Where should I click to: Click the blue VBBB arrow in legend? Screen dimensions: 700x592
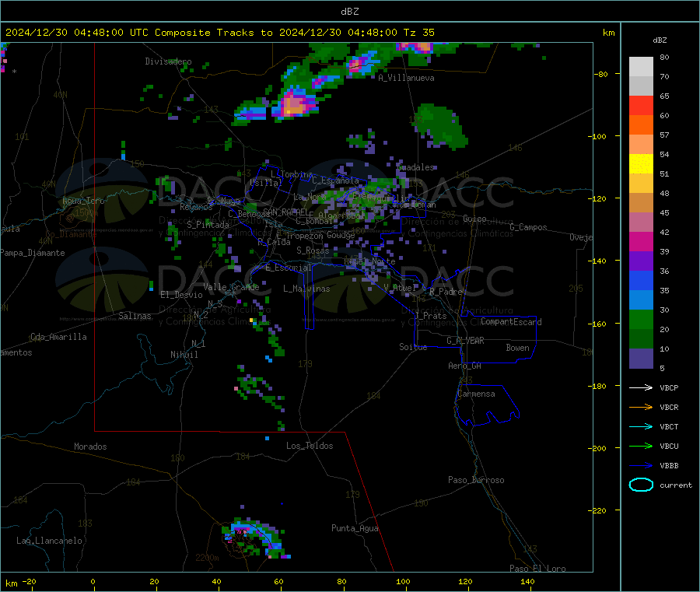point(641,465)
